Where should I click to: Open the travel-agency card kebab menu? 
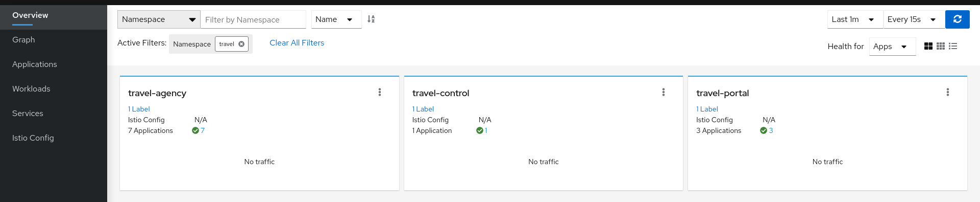pyautogui.click(x=379, y=92)
